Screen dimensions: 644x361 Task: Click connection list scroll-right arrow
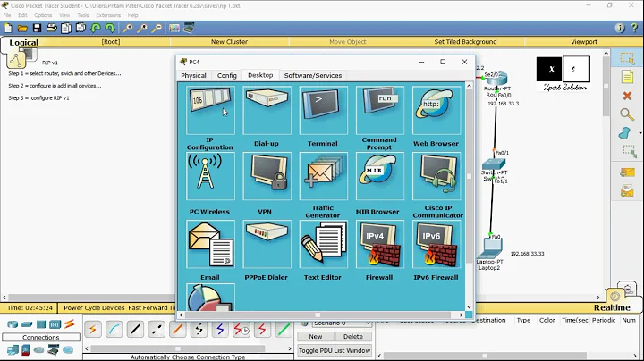290,348
